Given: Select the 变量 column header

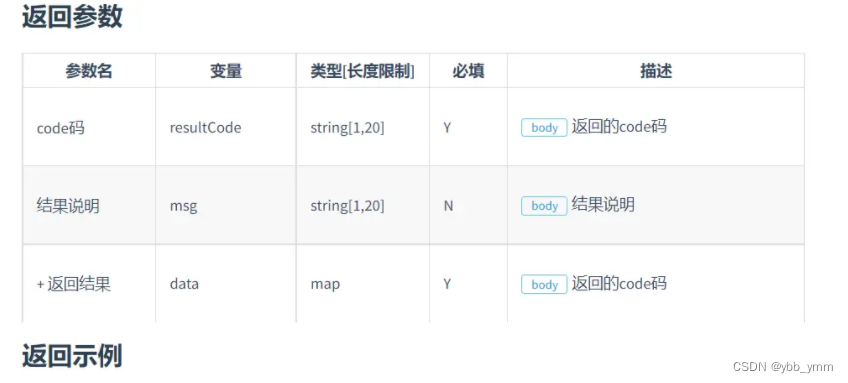Looking at the screenshot, I should (x=226, y=71).
